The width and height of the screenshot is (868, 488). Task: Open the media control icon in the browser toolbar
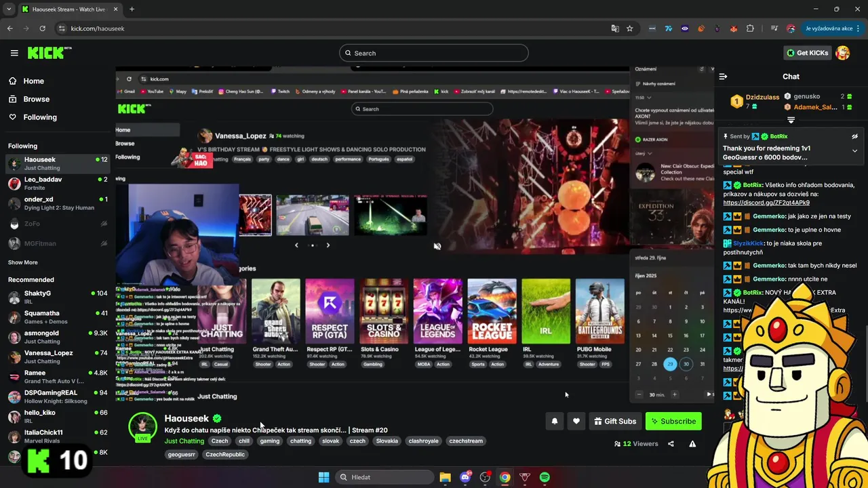click(x=774, y=28)
